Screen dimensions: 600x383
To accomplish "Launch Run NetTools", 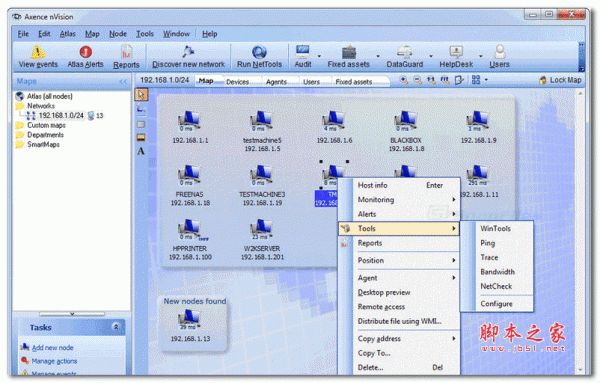I will (x=259, y=57).
